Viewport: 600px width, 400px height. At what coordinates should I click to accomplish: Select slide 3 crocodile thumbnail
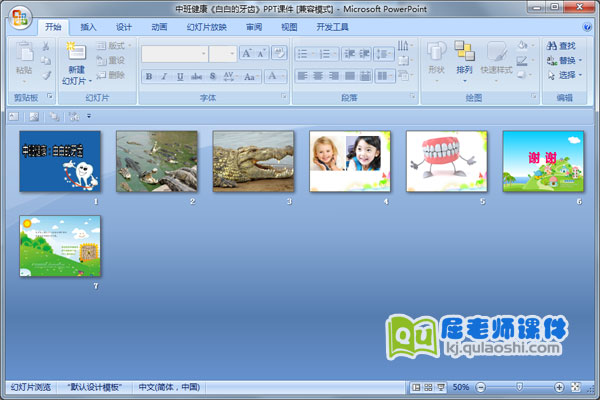click(253, 161)
